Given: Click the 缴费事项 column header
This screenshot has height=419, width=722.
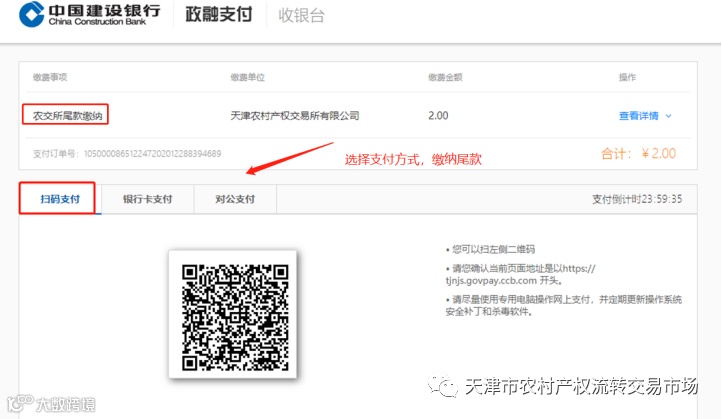Looking at the screenshot, I should pos(50,77).
